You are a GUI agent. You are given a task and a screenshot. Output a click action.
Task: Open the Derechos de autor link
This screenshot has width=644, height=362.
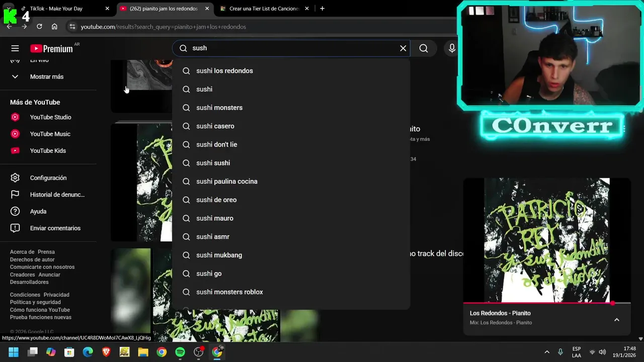[x=32, y=259]
